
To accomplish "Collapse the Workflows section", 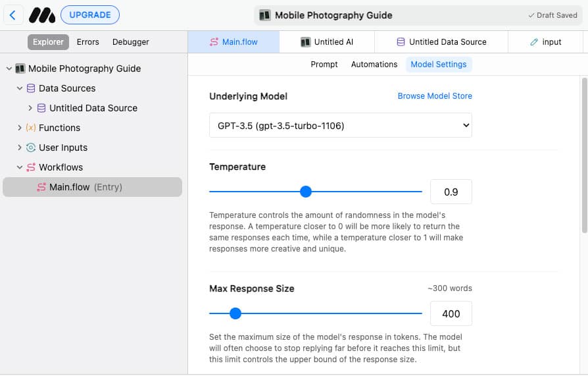I will [x=20, y=167].
